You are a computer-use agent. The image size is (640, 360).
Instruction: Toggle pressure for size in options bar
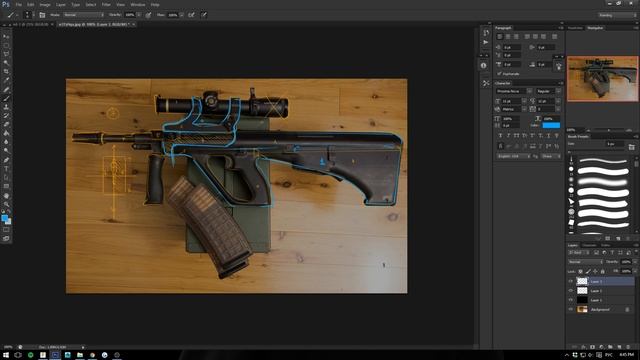tap(204, 15)
